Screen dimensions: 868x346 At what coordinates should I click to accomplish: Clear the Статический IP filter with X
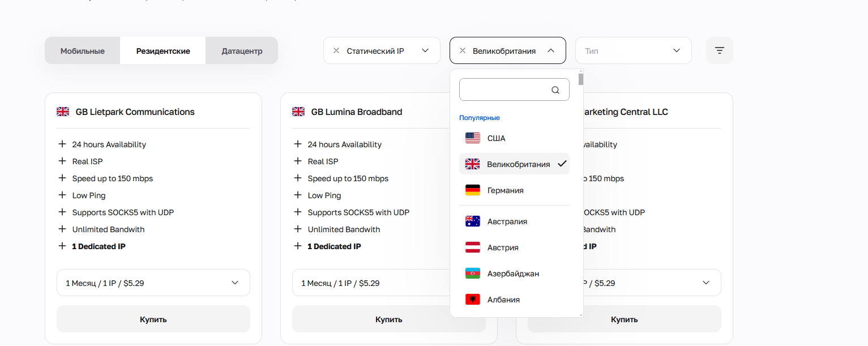[336, 50]
